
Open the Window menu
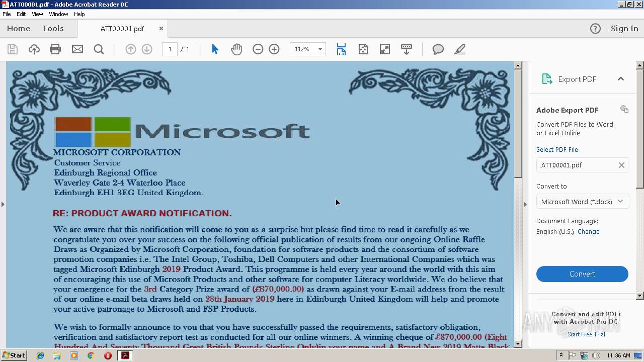(x=58, y=14)
